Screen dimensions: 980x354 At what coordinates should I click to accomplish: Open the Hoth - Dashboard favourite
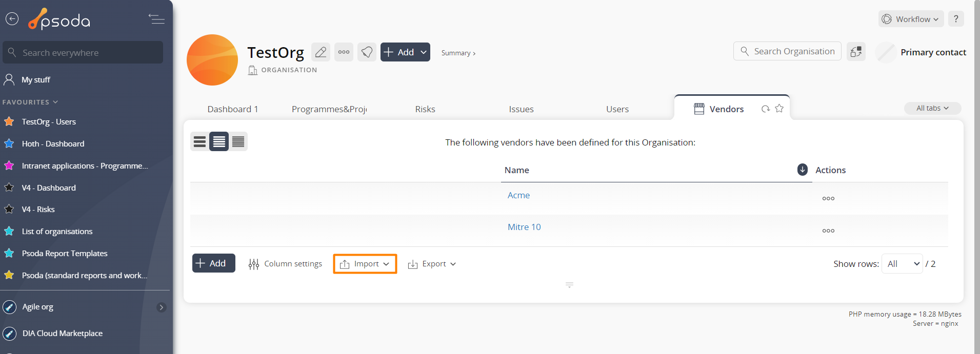(53, 144)
